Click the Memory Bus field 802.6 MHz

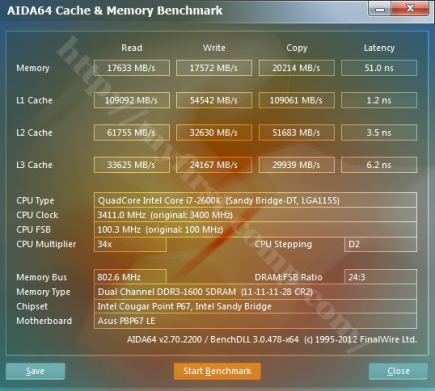[130, 277]
